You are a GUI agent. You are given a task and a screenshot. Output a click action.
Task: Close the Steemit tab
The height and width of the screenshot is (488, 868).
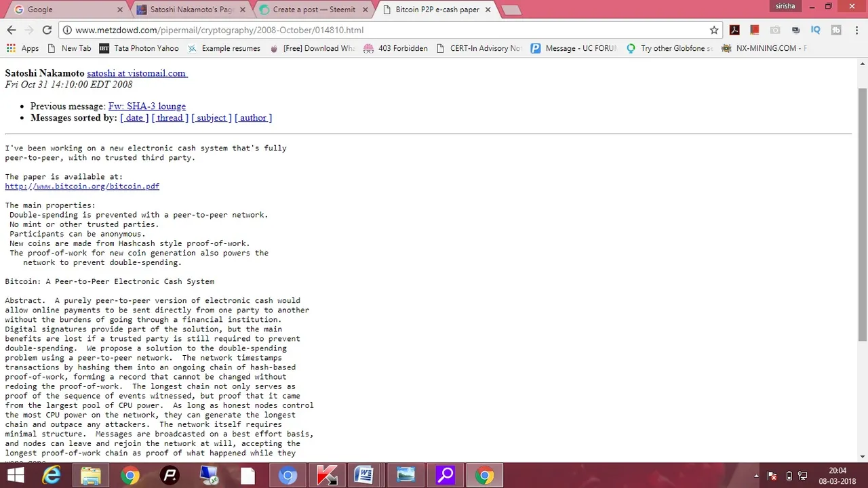click(x=366, y=9)
